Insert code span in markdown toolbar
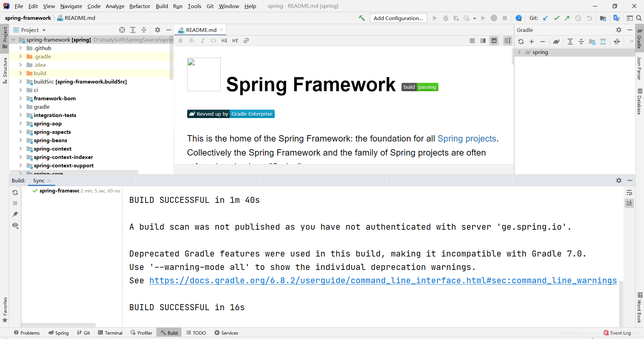644x339 pixels. [x=213, y=41]
